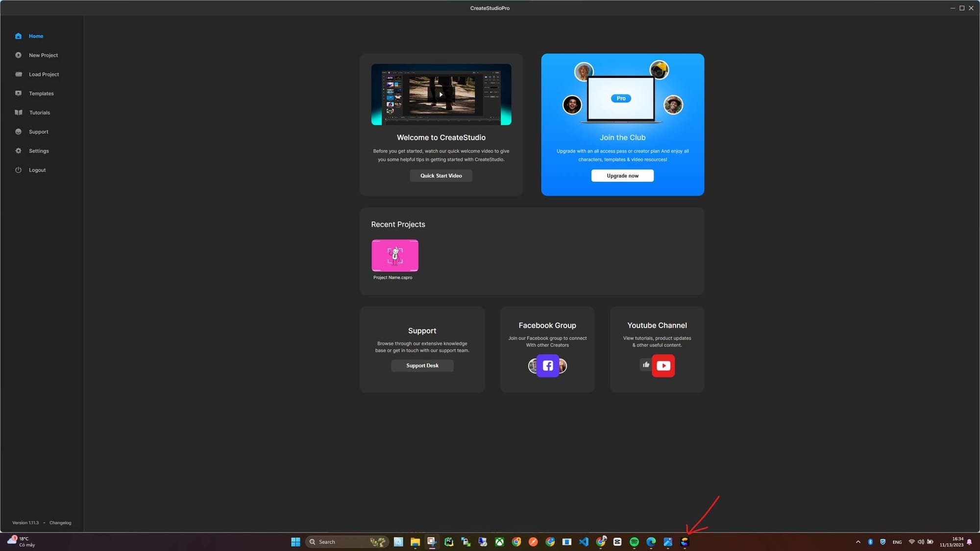980x551 pixels.
Task: Click the Support icon in sidebar
Action: (x=18, y=132)
